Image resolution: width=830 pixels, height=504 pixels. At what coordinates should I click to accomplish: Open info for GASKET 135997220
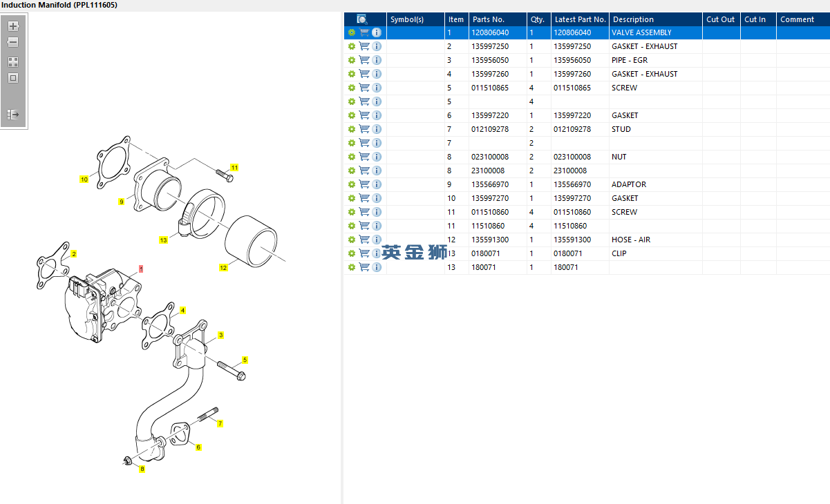(377, 115)
